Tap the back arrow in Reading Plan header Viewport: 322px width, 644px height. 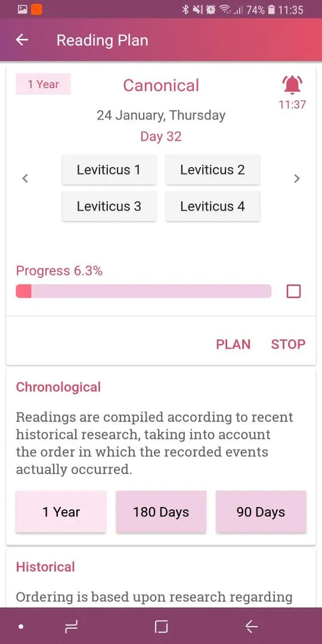[x=22, y=40]
